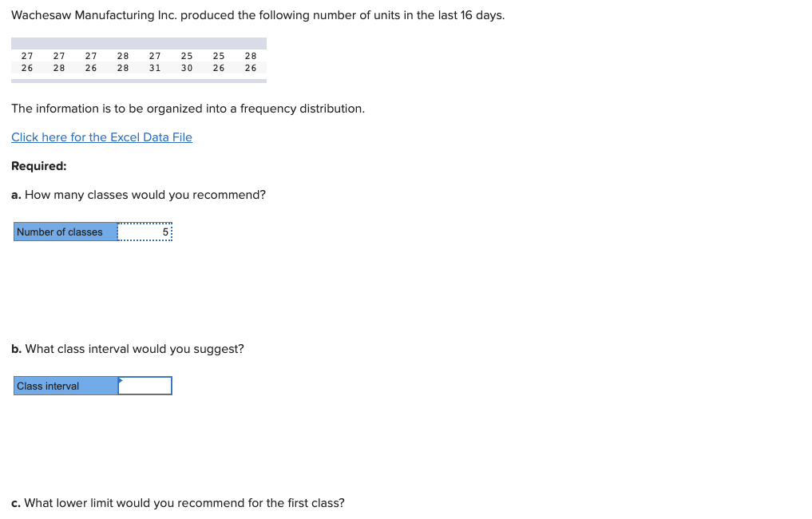The height and width of the screenshot is (519, 812).
Task: Open the Excel Data File link
Action: tap(101, 137)
